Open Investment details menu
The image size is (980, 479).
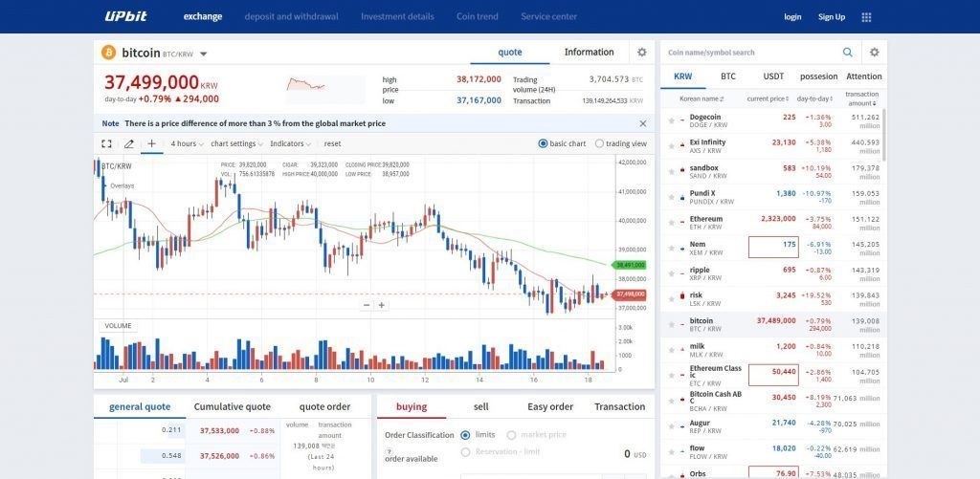397,17
